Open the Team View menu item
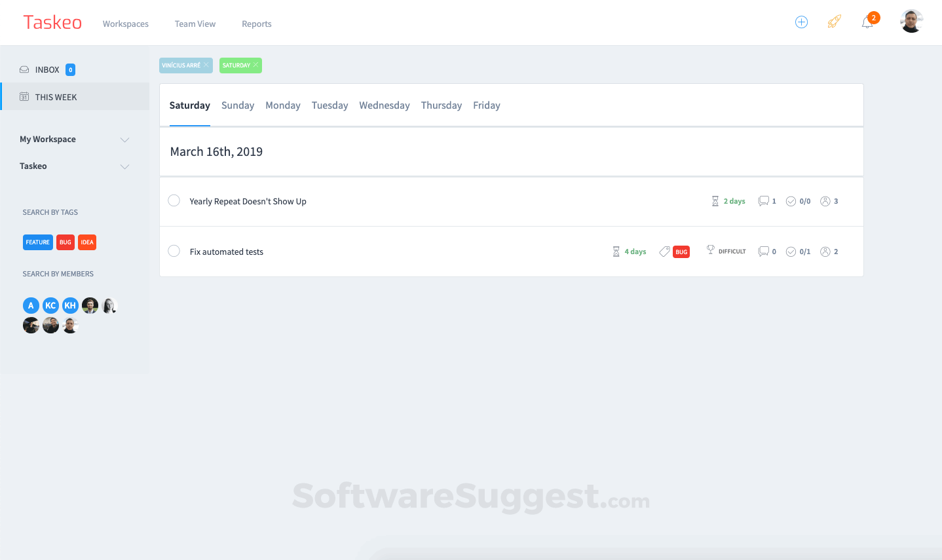 coord(195,24)
